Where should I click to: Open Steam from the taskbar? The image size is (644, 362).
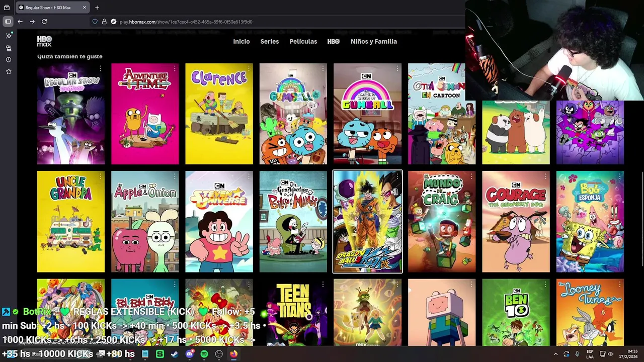click(175, 354)
